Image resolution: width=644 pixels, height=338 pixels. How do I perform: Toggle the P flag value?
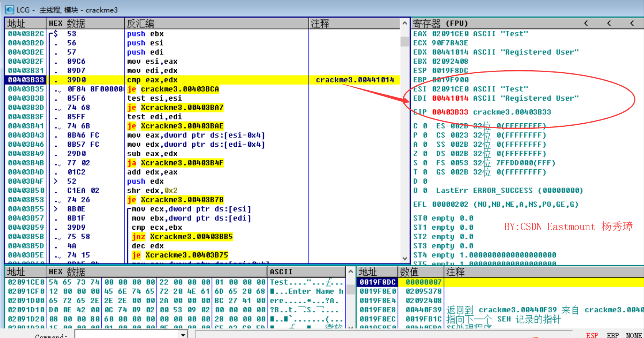pos(425,135)
